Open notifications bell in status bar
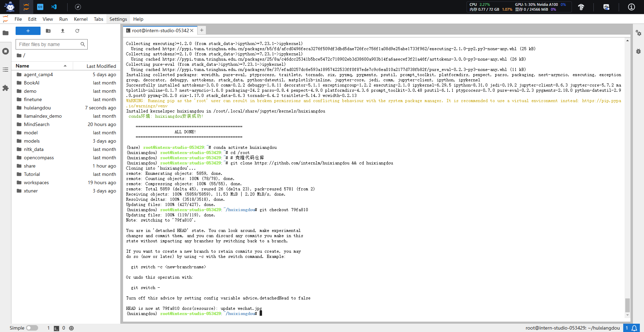 point(634,328)
